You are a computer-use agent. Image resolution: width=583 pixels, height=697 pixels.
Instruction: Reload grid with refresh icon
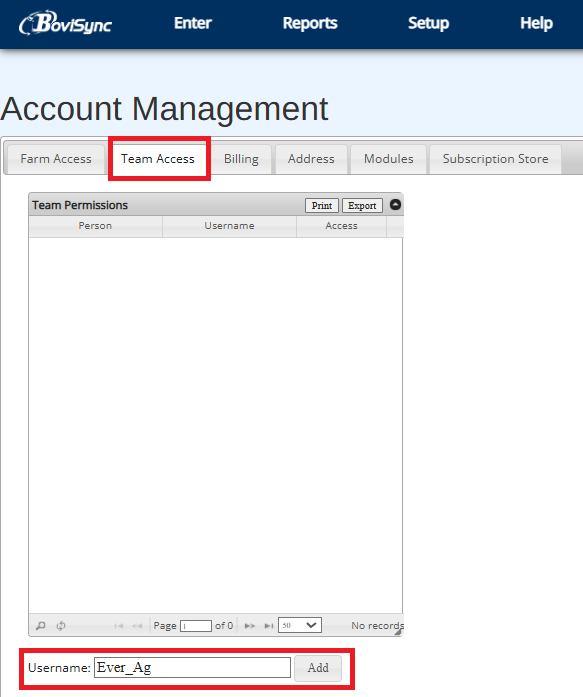[x=61, y=625]
